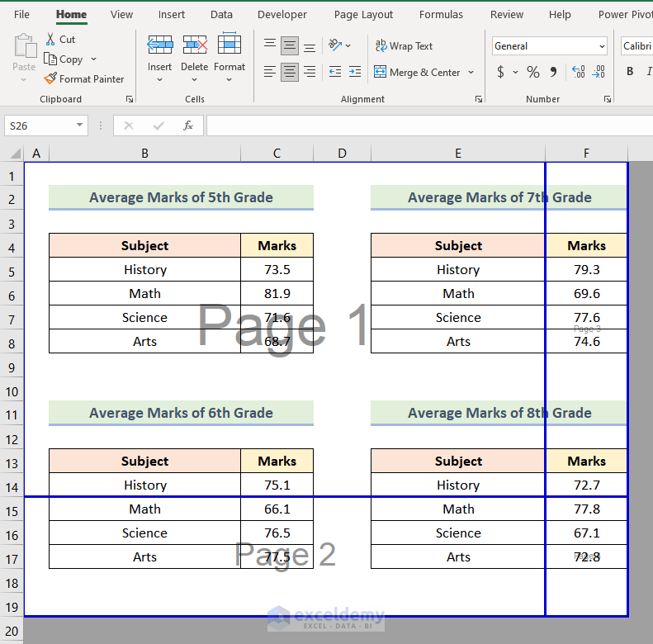653x644 pixels.
Task: Click the Format Painter brush icon
Action: coord(50,79)
